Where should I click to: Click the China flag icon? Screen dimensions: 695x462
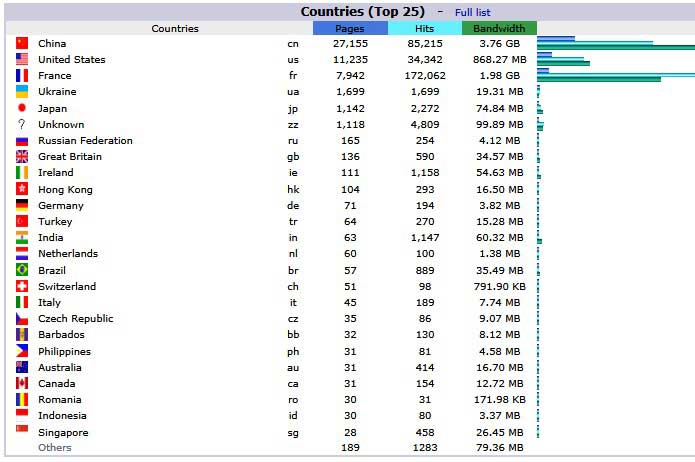click(x=22, y=43)
